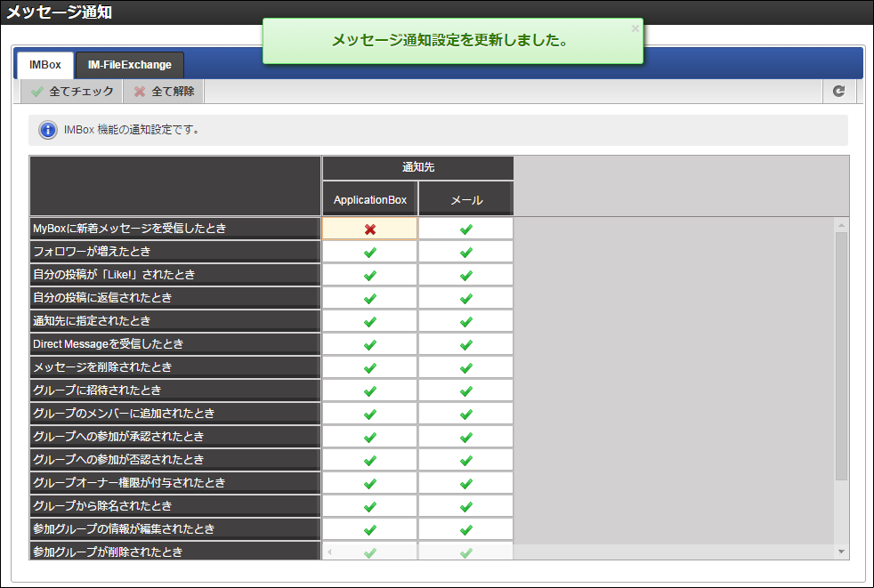Toggle ApplicationBox check for グループに招待されたとき
This screenshot has height=588, width=874.
369,391
